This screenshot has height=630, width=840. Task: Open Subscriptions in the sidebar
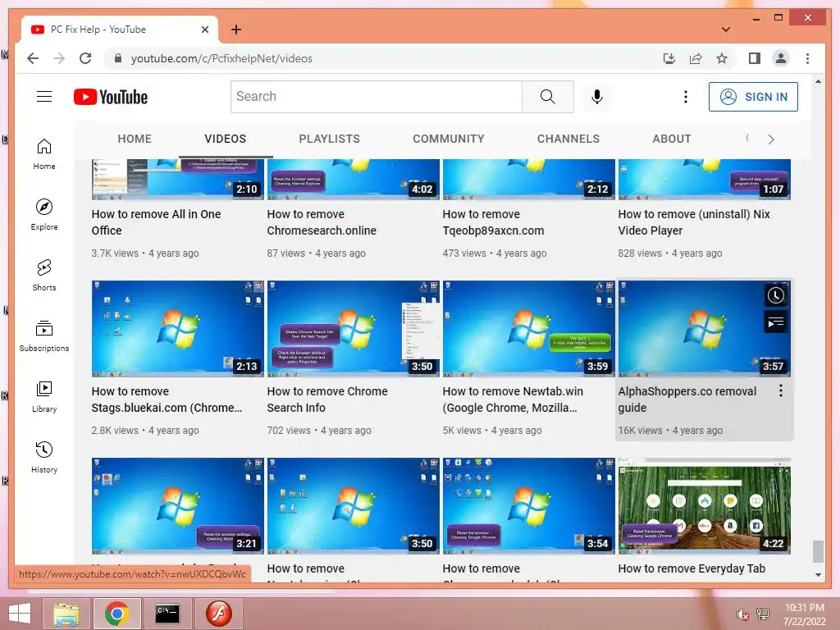(x=44, y=336)
